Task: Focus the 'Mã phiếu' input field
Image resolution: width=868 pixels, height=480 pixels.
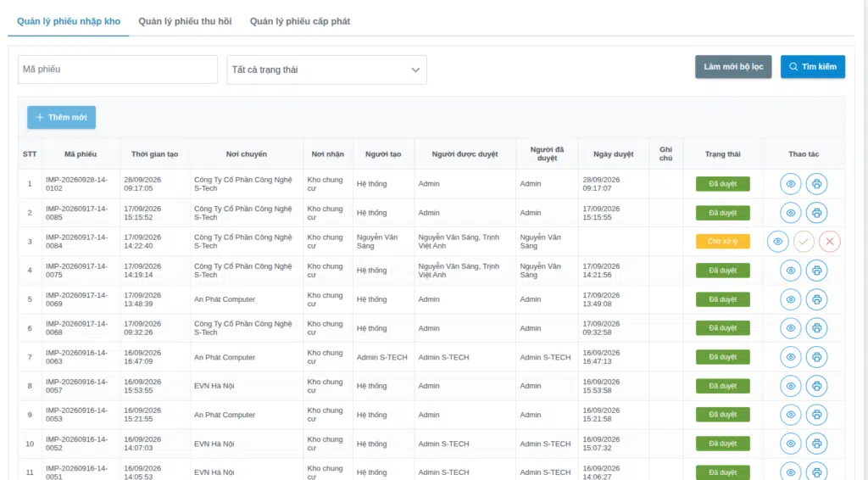Action: click(x=117, y=70)
